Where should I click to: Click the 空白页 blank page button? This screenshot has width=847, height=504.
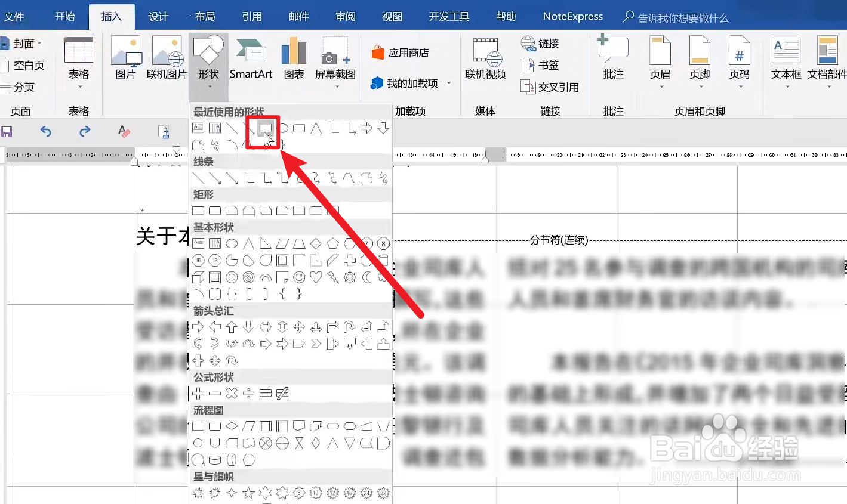(x=23, y=65)
